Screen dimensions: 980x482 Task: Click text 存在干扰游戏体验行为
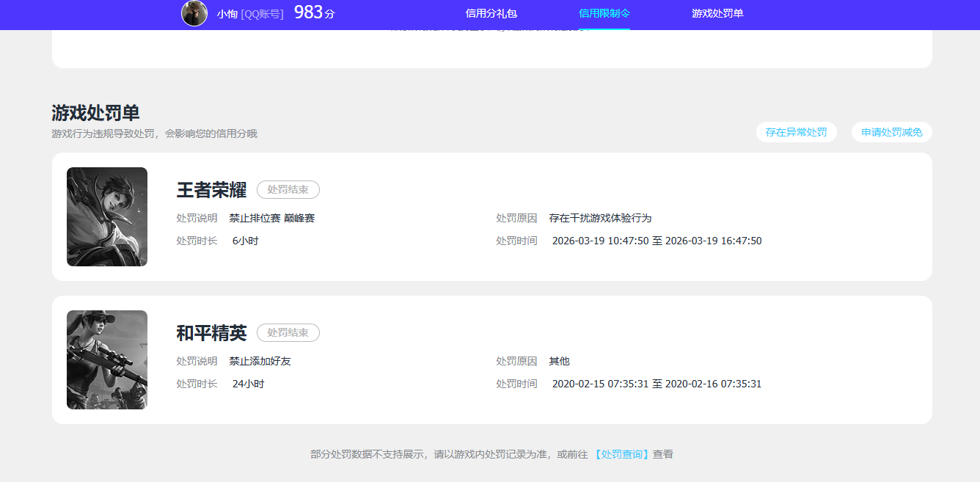600,219
